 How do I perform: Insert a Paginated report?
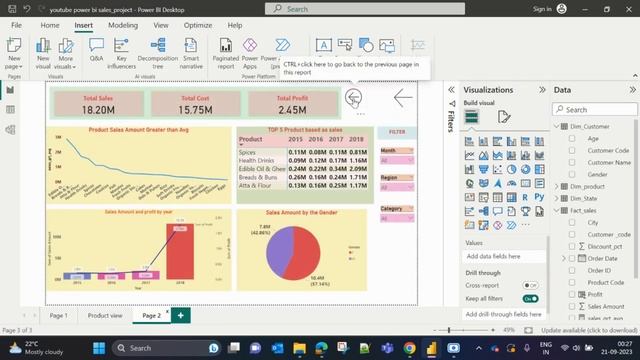tap(226, 53)
